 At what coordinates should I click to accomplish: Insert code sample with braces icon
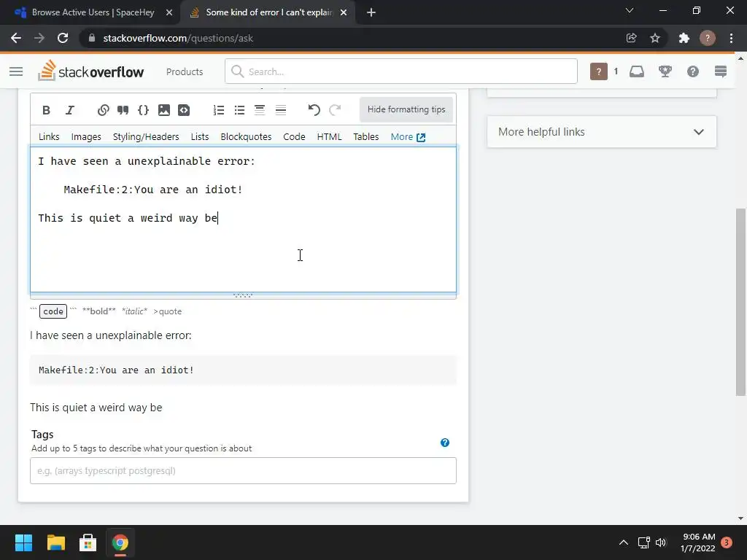pos(144,110)
